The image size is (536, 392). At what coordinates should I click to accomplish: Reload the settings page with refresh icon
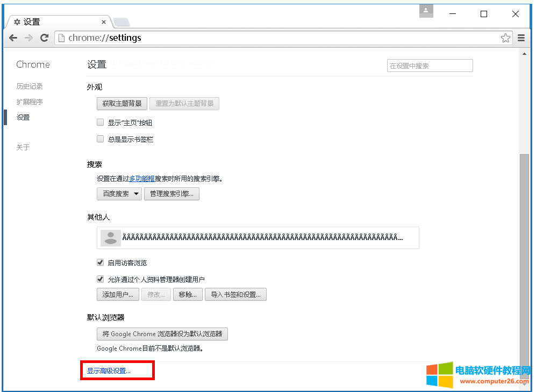[x=45, y=38]
